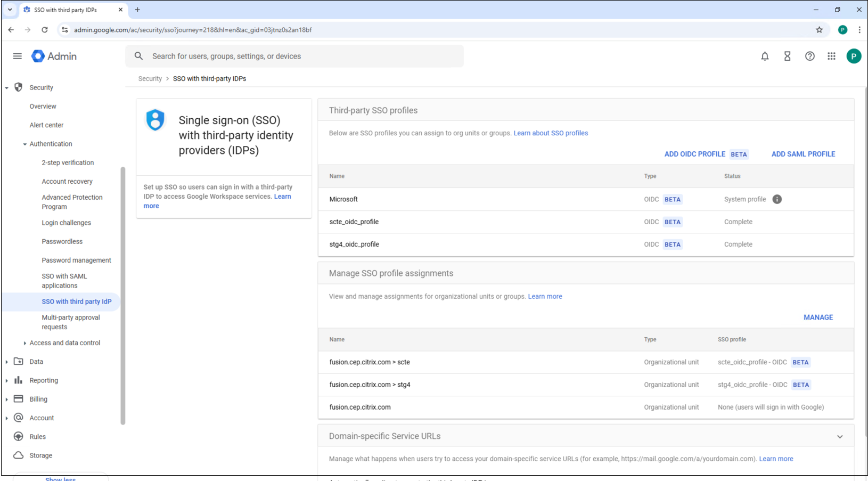868x481 pixels.
Task: Select Passwordless in the sidebar
Action: [62, 242]
